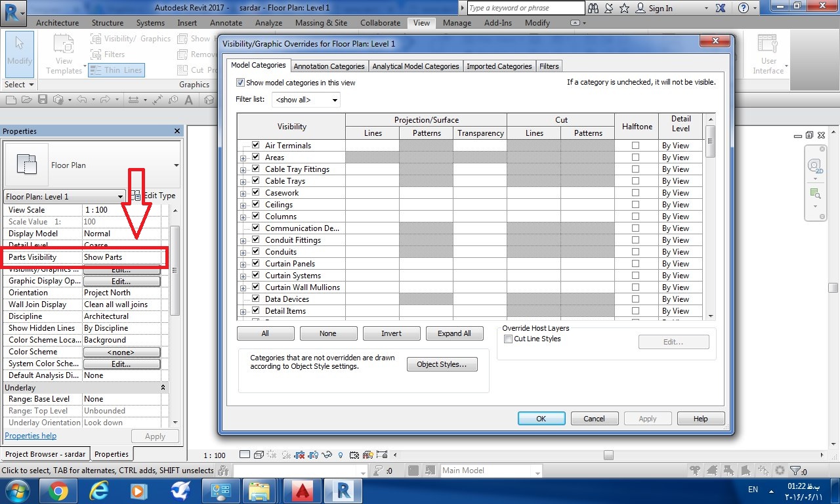
Task: Click the Object Styles... button
Action: click(442, 364)
